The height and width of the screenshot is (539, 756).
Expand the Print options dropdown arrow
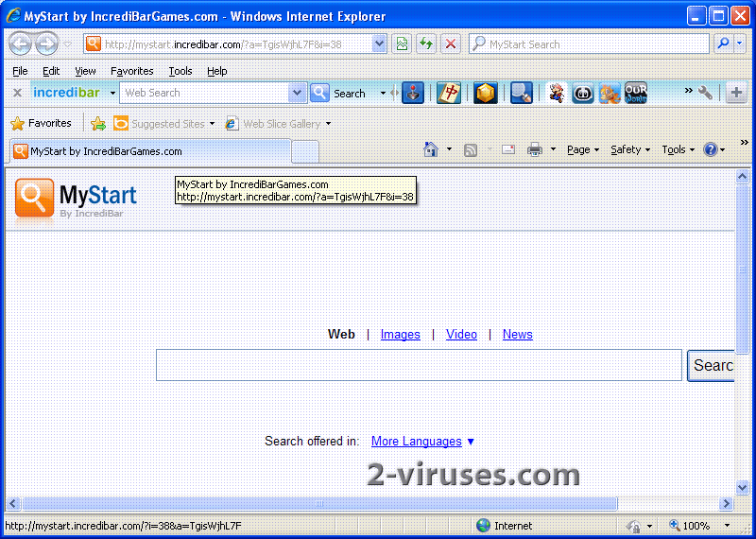553,149
